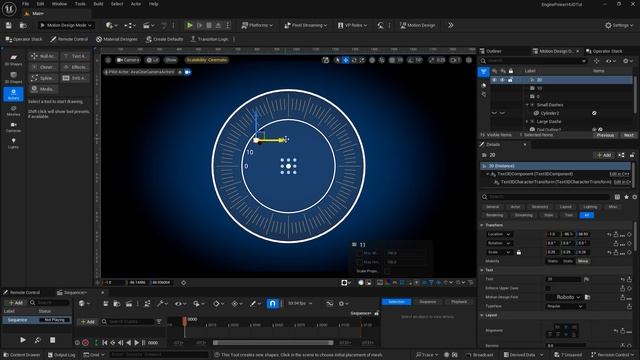The width and height of the screenshot is (640, 360).
Task: Choose the Effector tool
Action: click(75, 67)
